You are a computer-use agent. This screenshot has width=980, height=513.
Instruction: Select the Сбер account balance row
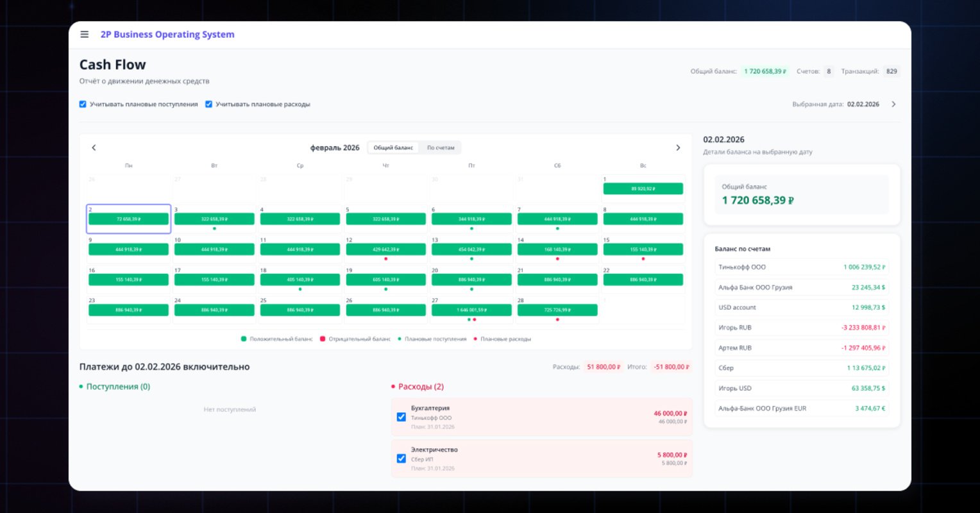(x=802, y=368)
